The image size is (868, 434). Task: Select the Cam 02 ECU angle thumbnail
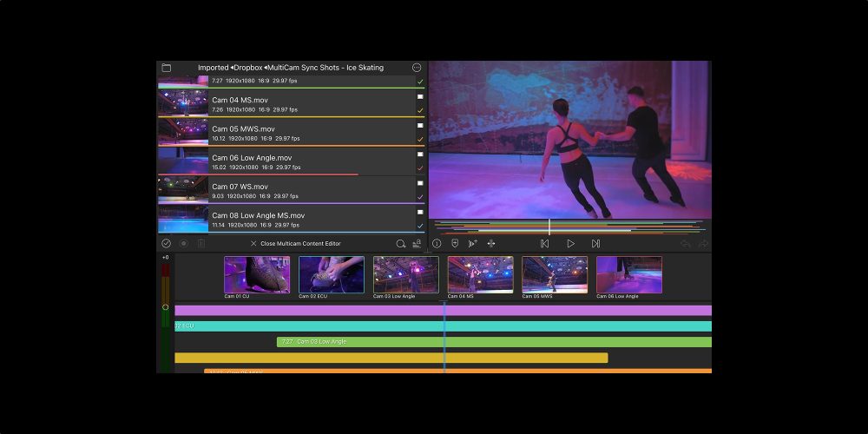point(332,275)
